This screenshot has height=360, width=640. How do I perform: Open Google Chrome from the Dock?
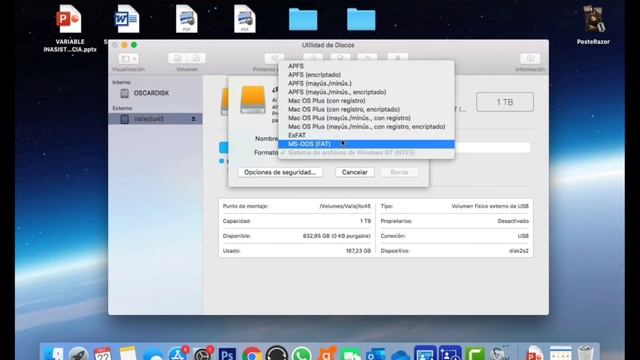click(x=252, y=353)
